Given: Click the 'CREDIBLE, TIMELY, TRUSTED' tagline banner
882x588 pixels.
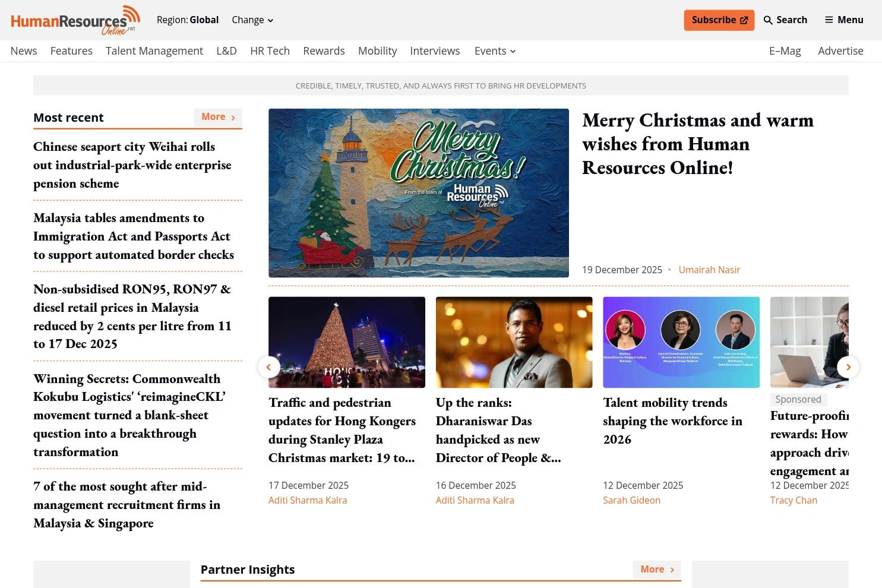Looking at the screenshot, I should [441, 86].
